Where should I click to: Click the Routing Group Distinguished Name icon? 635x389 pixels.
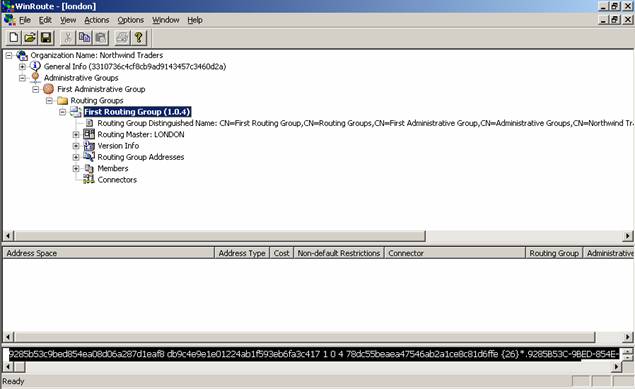click(89, 123)
